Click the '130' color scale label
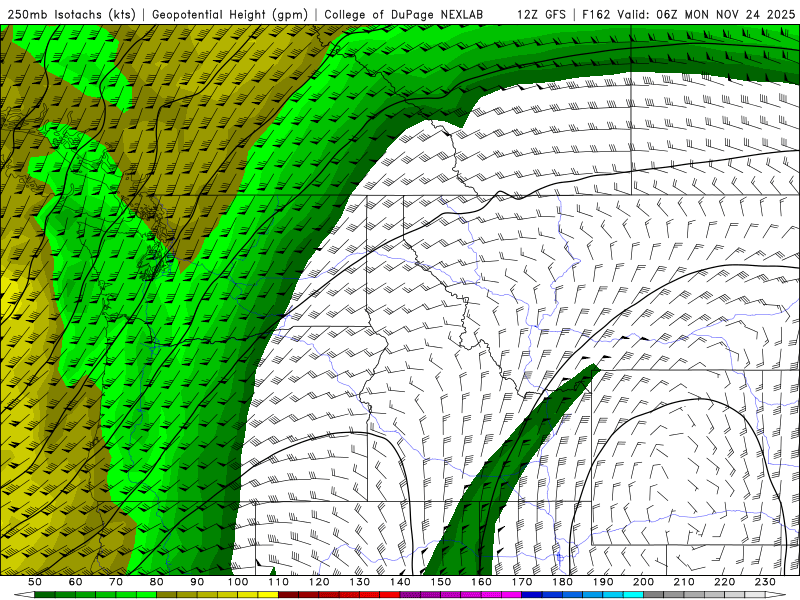 (x=360, y=582)
